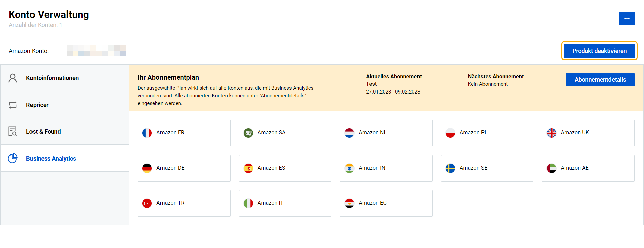Select the Amazon FR marketplace label
This screenshot has width=644, height=248.
click(x=170, y=133)
